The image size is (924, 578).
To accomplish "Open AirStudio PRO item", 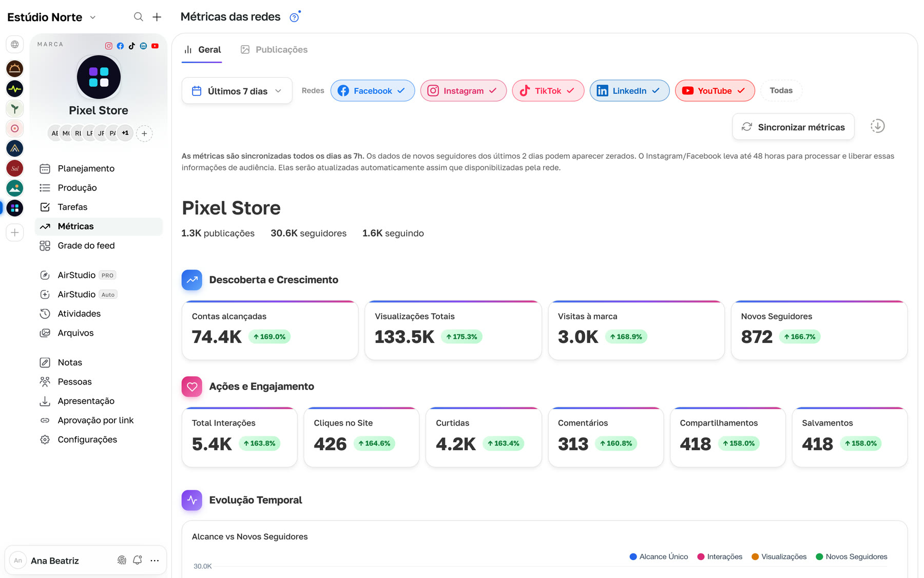I will click(x=99, y=275).
